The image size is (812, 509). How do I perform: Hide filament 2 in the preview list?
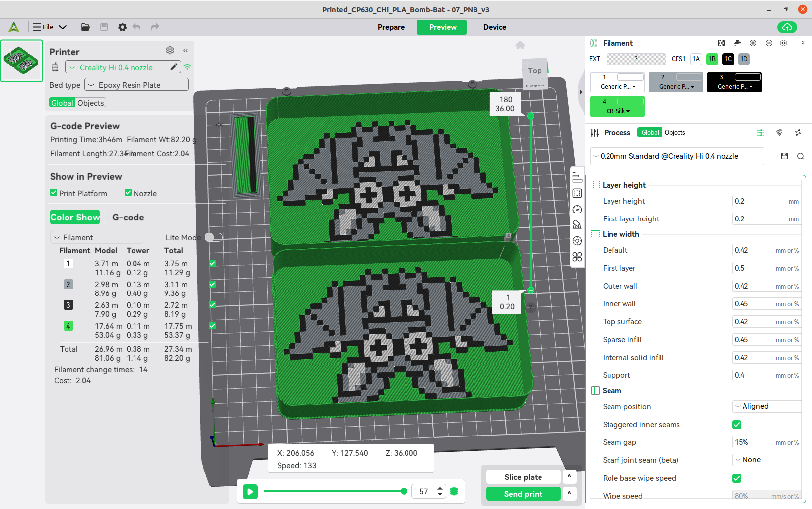coord(212,285)
